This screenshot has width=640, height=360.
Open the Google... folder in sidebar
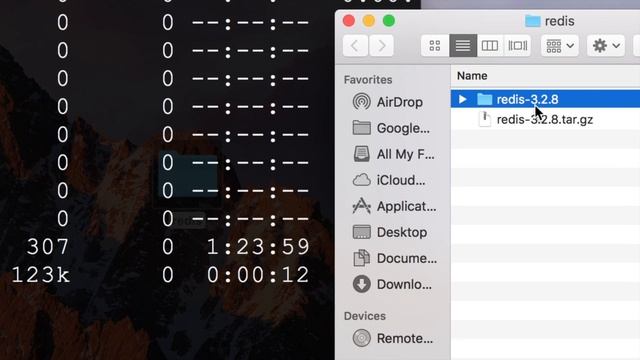click(x=391, y=128)
